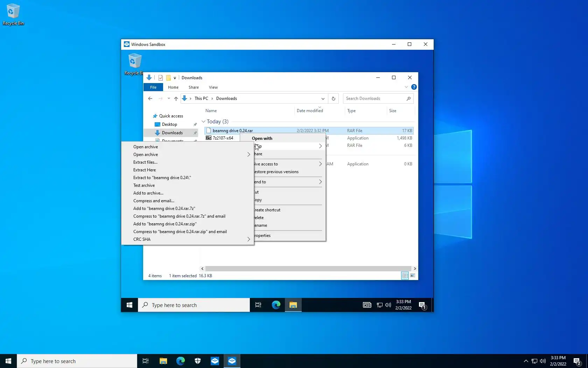Open the Customize Quick Access Toolbar dropdown

[x=175, y=78]
